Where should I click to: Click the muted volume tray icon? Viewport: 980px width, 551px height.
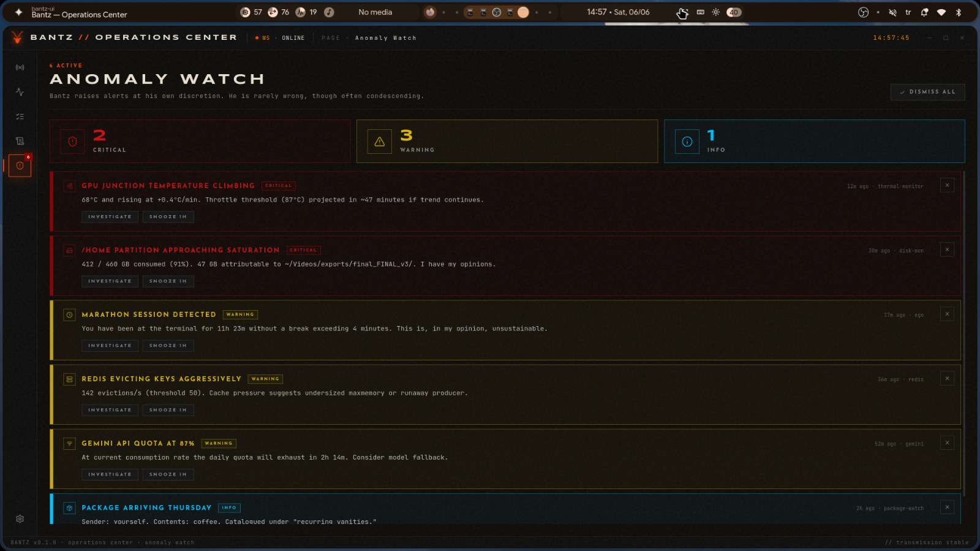pos(892,12)
